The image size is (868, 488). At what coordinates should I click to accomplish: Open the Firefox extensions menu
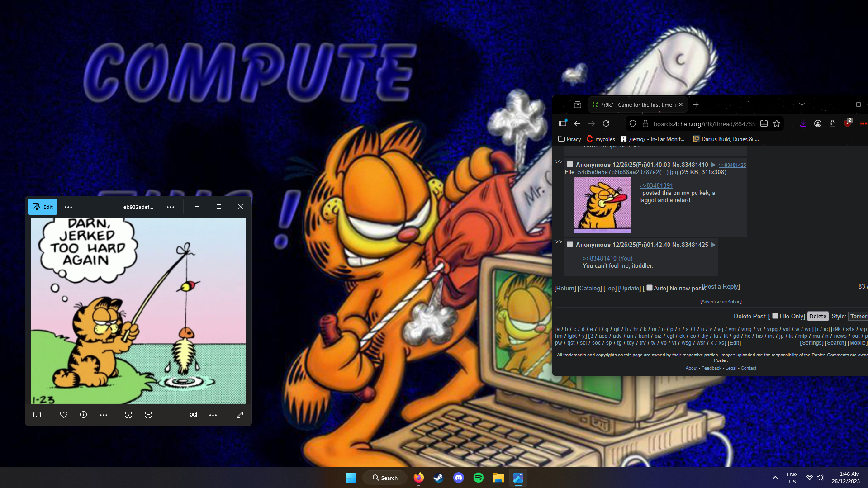coord(832,123)
